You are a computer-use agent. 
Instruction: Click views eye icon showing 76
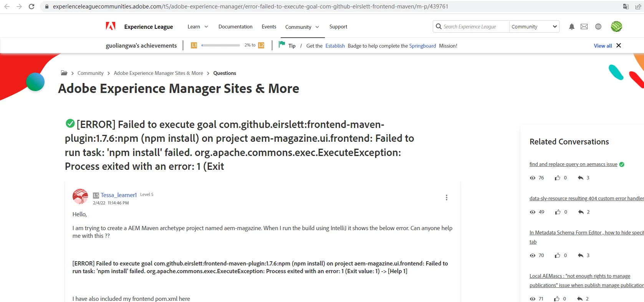tap(533, 178)
